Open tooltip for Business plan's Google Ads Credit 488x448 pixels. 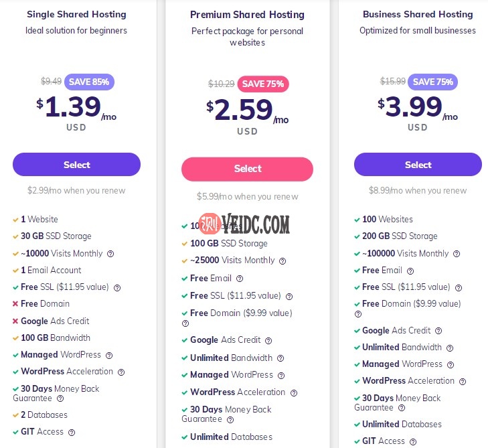[x=439, y=331]
